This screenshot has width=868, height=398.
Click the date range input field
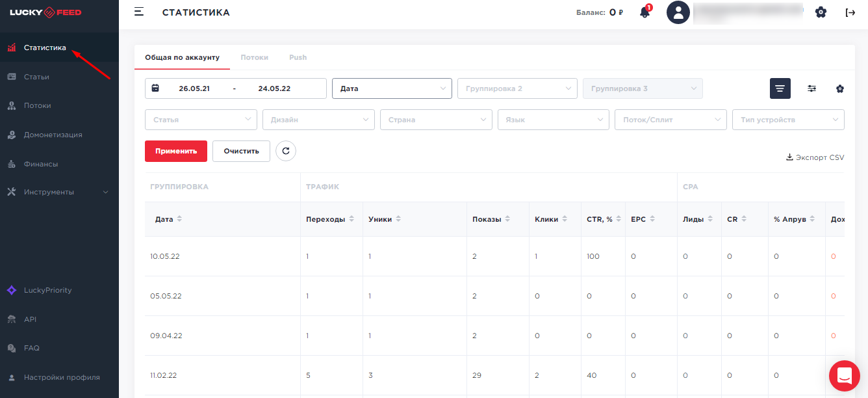point(235,88)
